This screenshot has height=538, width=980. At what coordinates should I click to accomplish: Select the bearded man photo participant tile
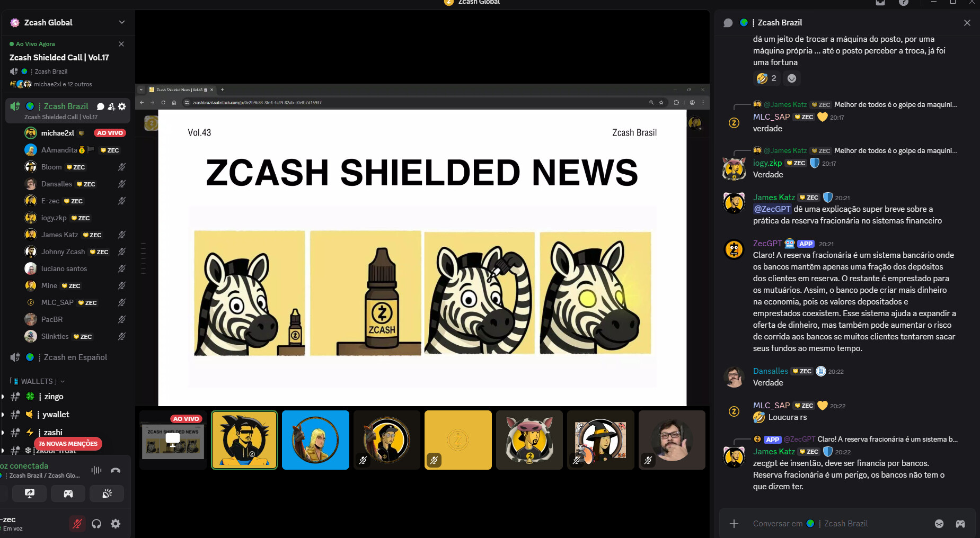coord(672,440)
